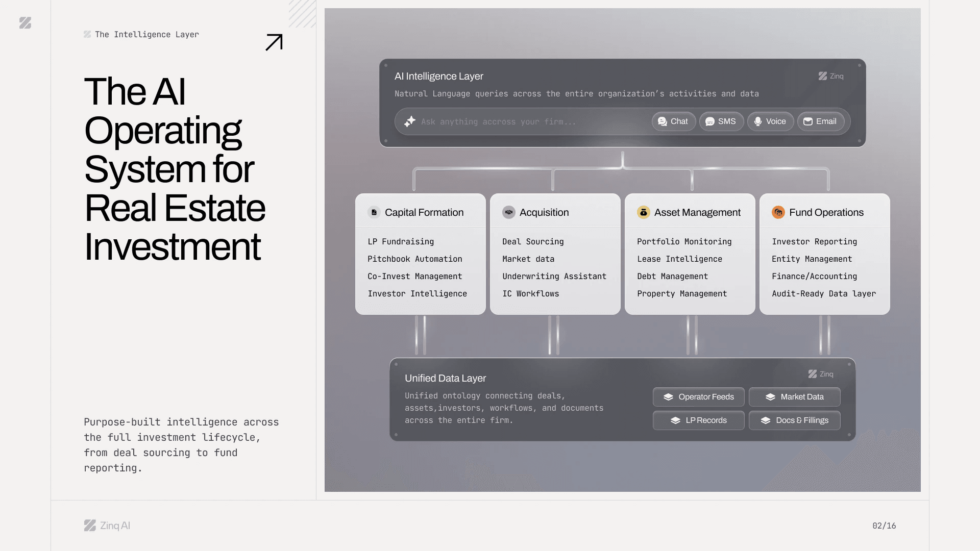This screenshot has height=551, width=980.
Task: Click the Capital Formation card icon
Action: point(374,212)
